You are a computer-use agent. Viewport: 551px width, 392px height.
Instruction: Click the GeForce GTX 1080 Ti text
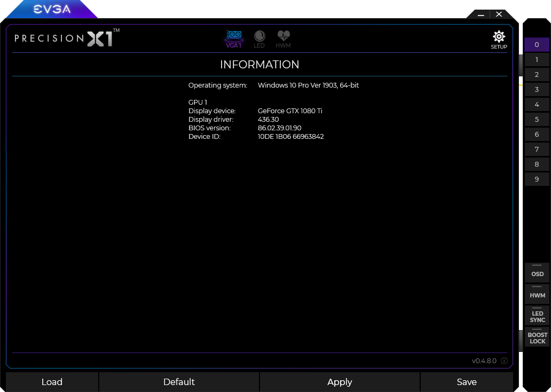(290, 111)
